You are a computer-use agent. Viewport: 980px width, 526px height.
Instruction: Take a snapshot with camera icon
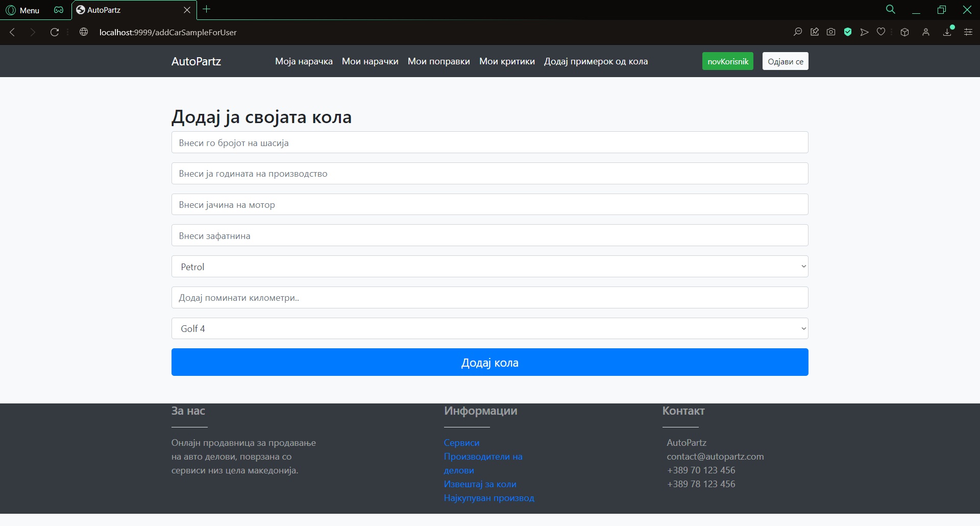coord(831,32)
